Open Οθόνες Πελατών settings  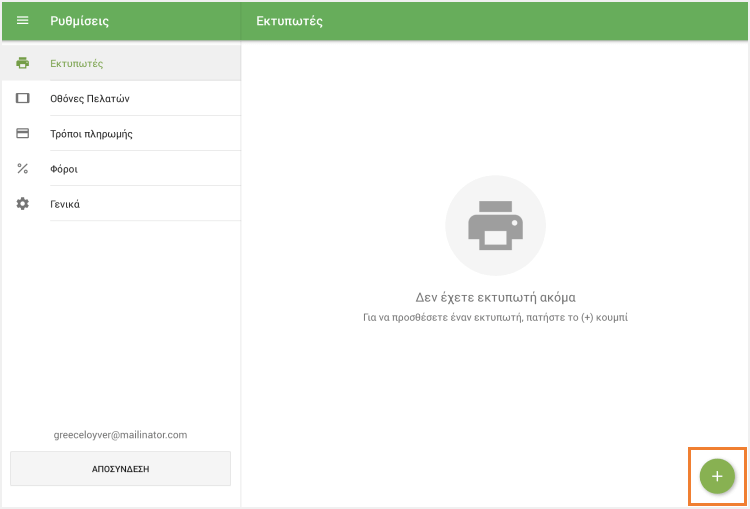point(121,98)
